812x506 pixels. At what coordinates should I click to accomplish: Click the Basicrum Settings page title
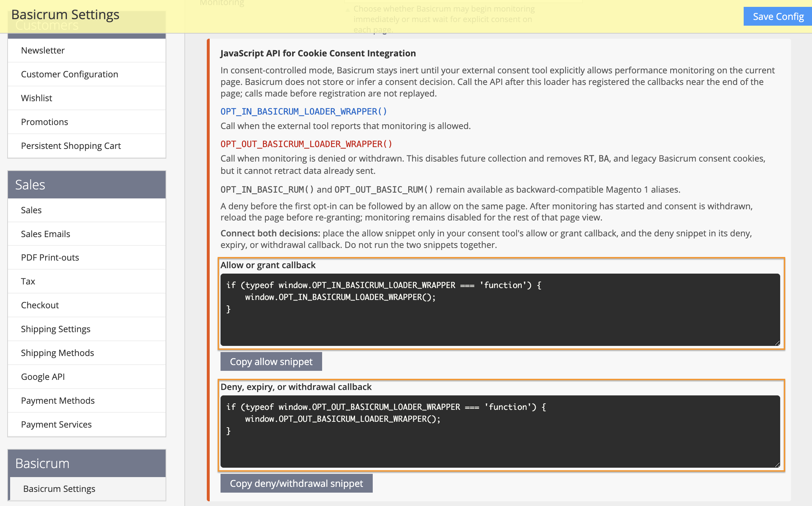click(x=65, y=14)
